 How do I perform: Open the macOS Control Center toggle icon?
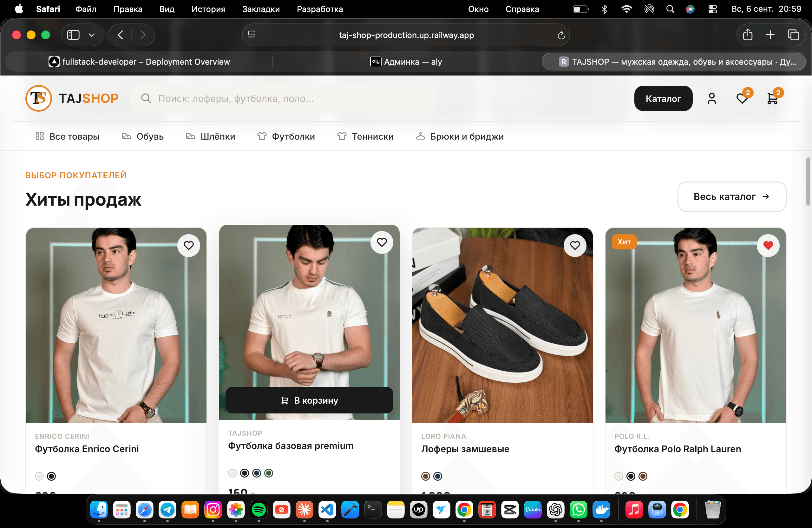[713, 9]
